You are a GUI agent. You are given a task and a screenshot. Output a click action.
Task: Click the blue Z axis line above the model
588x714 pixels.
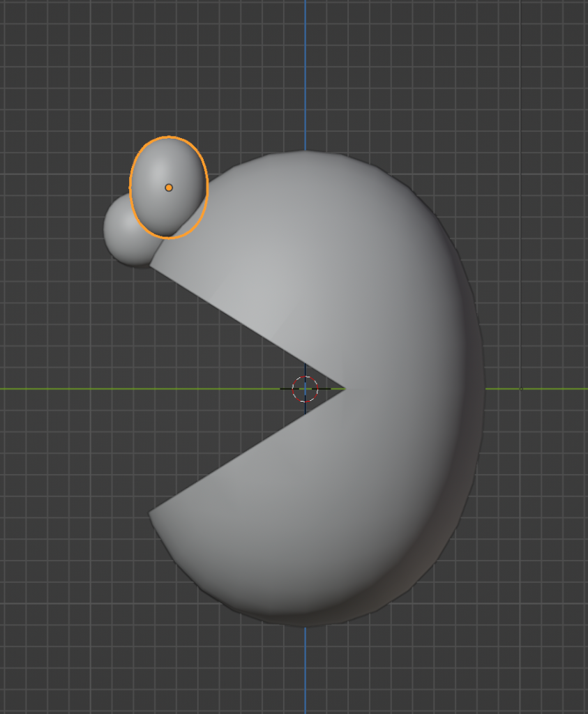[x=305, y=70]
